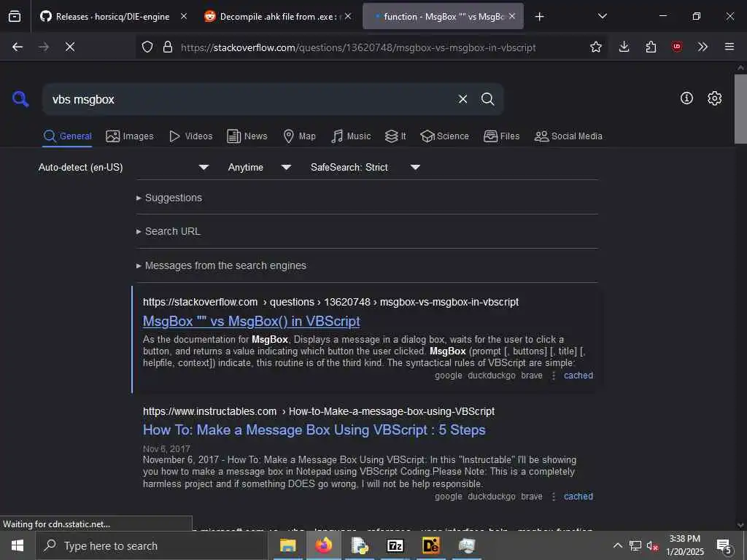Image resolution: width=747 pixels, height=560 pixels.
Task: Click the stackoverflow.com result URL
Action: click(x=330, y=302)
